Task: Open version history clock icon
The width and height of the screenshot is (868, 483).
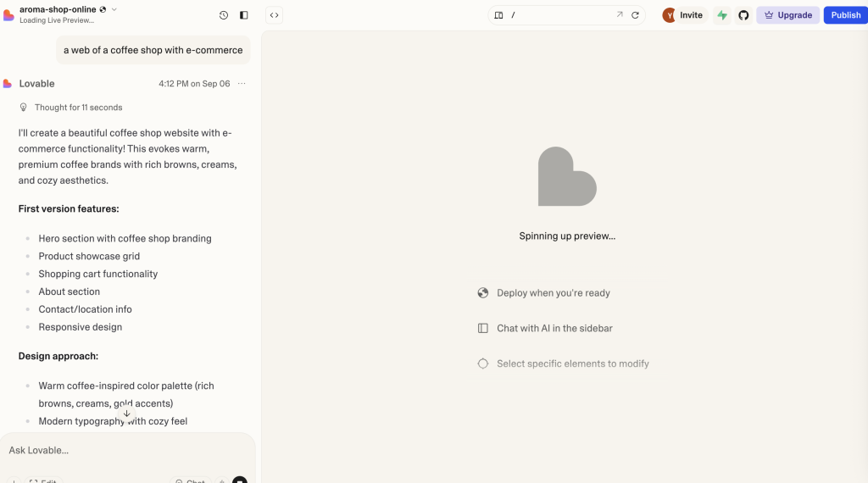Action: click(224, 15)
